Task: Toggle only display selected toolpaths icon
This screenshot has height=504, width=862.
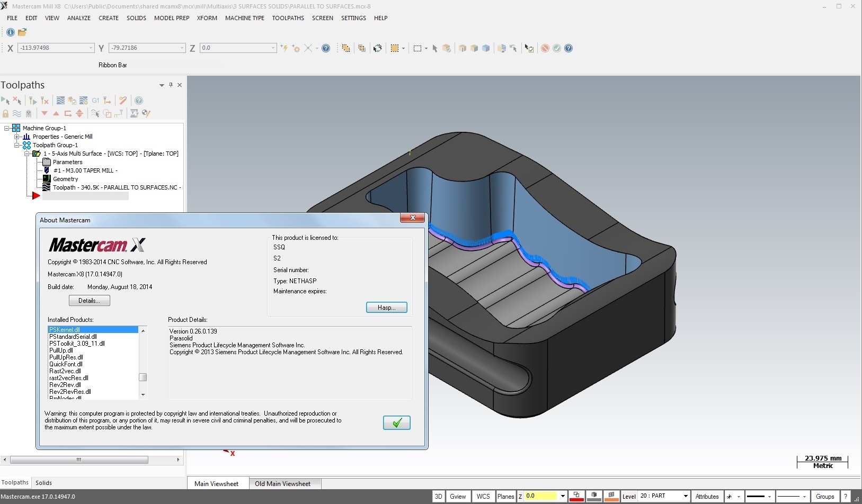Action: [x=95, y=113]
